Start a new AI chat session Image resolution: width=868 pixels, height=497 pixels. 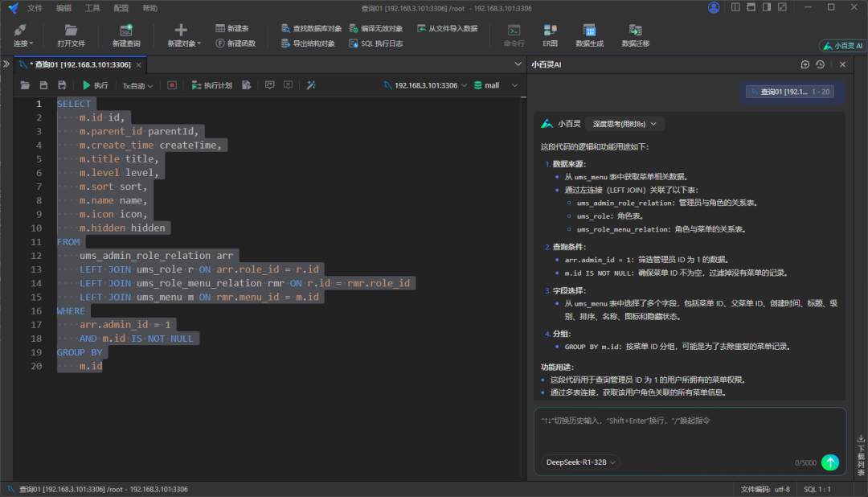click(x=805, y=64)
